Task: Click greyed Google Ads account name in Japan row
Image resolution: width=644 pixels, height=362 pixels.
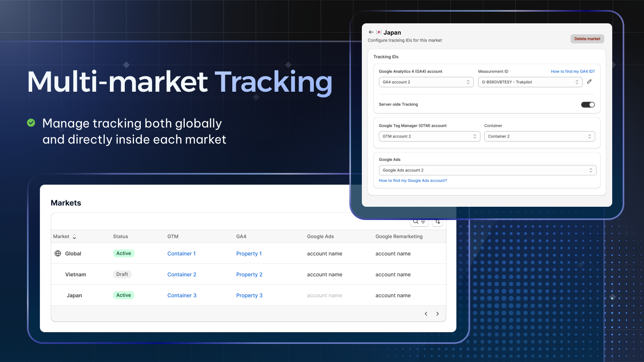Action: coord(324,296)
